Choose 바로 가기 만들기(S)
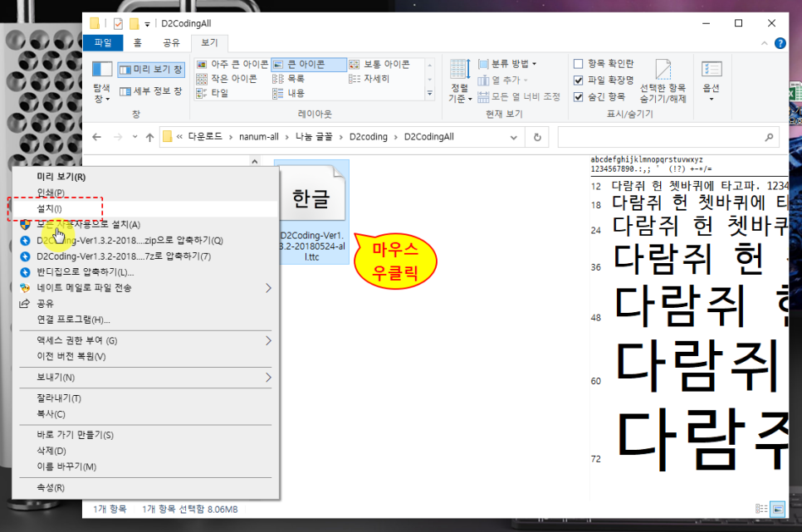Viewport: 802px width, 532px height. coord(146,436)
